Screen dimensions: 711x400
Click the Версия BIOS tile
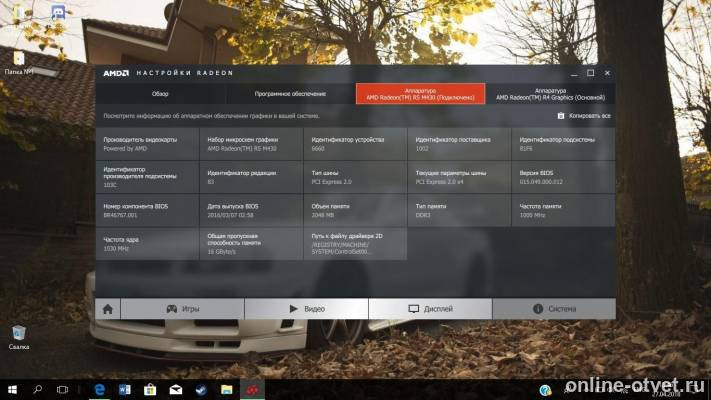click(563, 177)
